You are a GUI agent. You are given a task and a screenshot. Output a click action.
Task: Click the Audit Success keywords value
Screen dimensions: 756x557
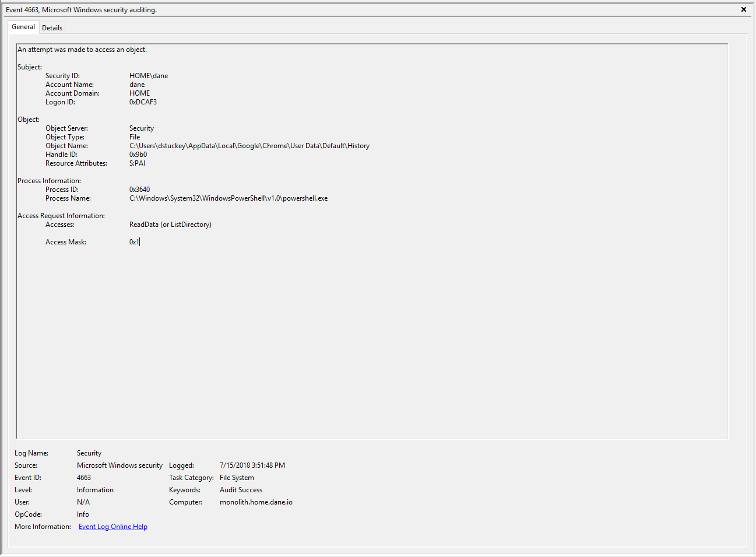241,490
